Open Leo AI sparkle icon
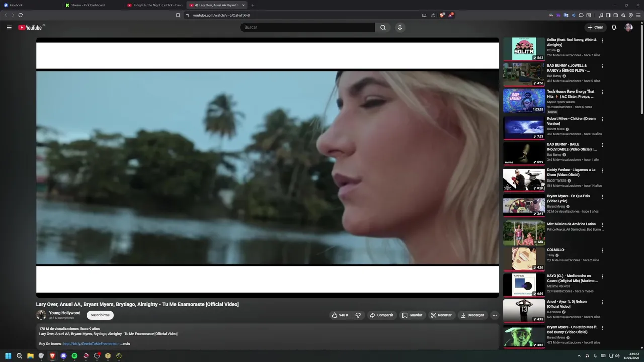Image resolution: width=644 pixels, height=362 pixels. coord(623,15)
